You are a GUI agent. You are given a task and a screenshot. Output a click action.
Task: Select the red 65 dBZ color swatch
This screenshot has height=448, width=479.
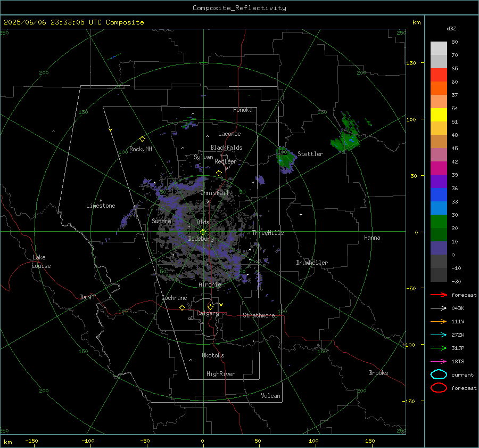(439, 75)
